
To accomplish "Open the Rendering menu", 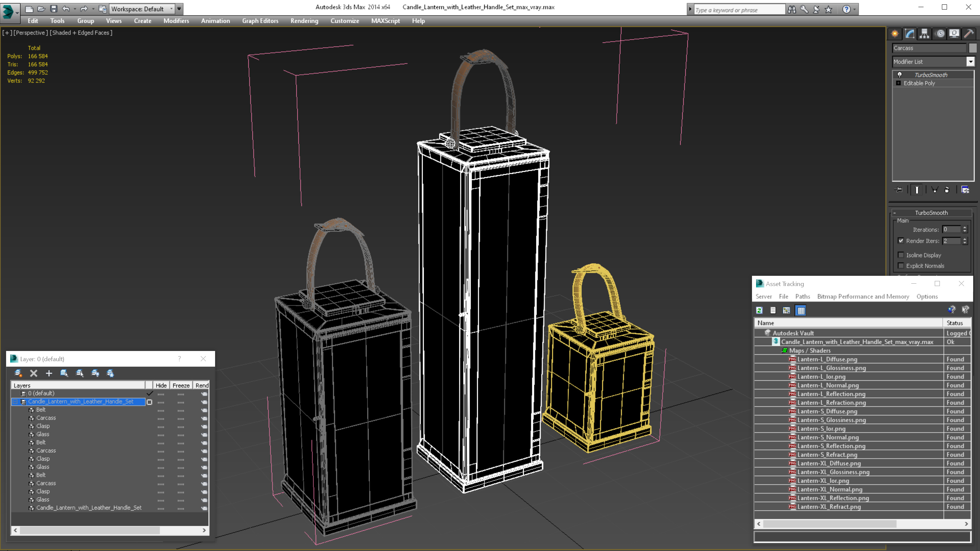I will pos(303,21).
